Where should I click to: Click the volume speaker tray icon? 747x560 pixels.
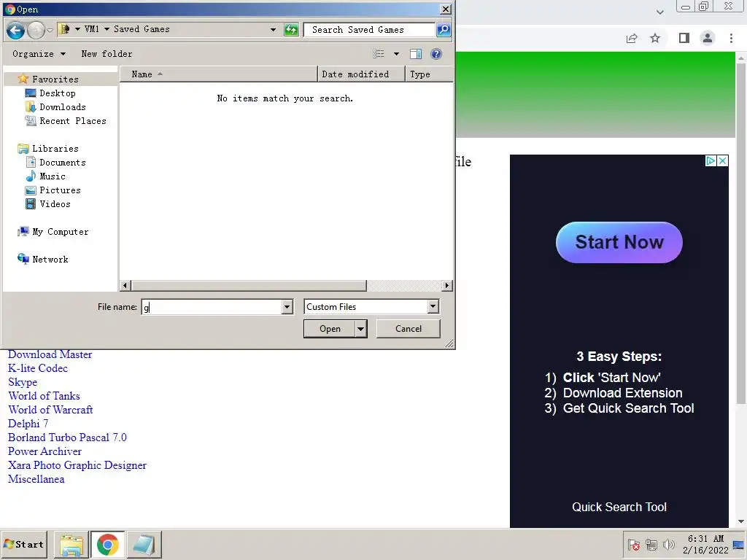669,544
